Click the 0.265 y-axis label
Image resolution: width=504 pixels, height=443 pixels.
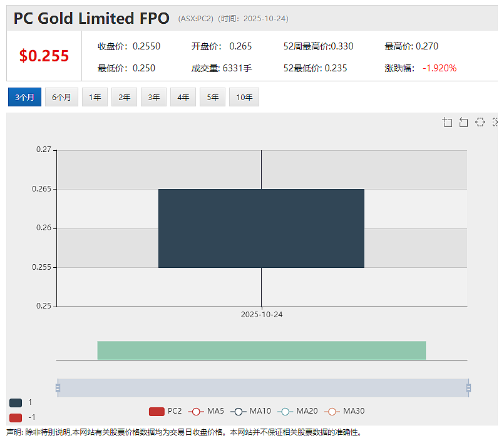(x=41, y=189)
